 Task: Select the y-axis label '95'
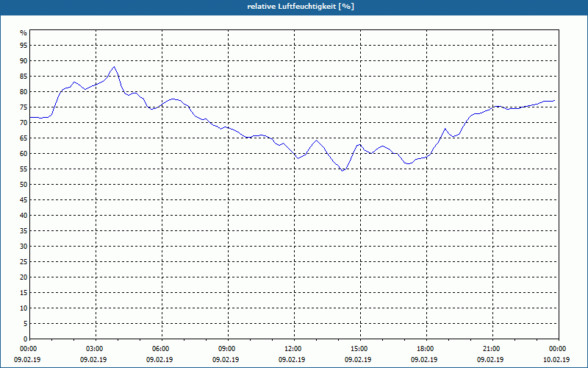pyautogui.click(x=24, y=46)
